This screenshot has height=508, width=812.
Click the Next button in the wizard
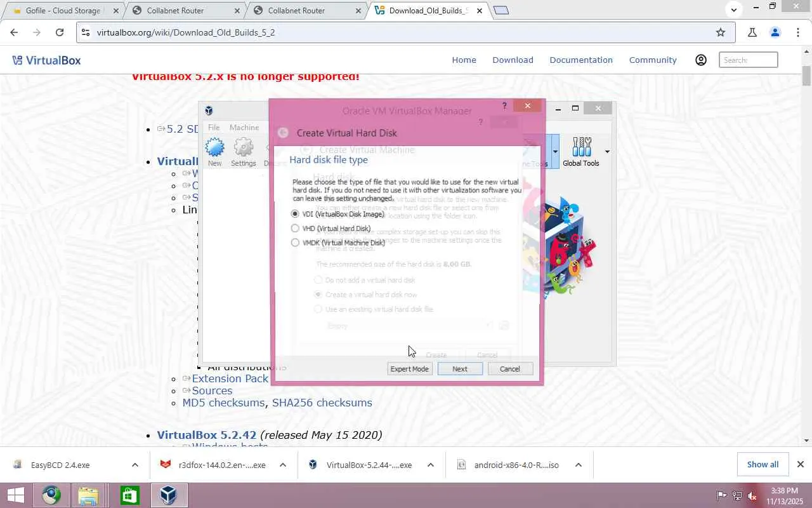(x=460, y=369)
